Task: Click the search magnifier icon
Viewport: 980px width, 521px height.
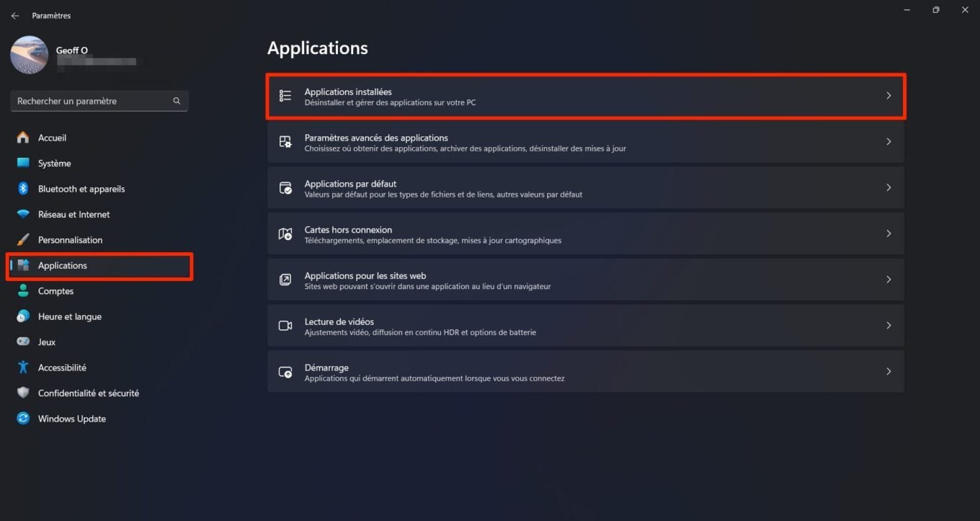Action: 177,101
